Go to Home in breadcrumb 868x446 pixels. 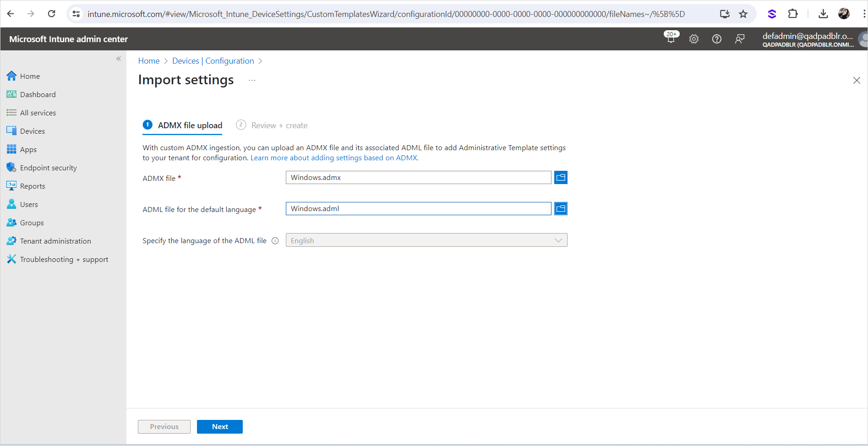(x=149, y=61)
